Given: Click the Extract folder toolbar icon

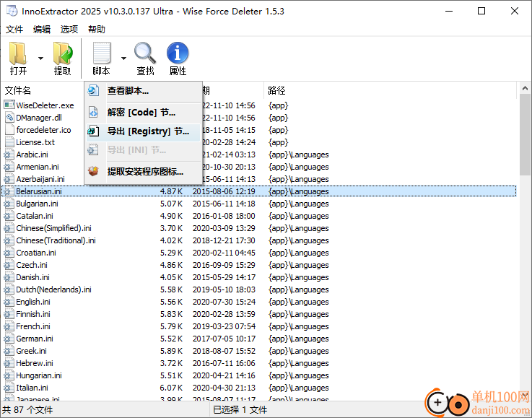Looking at the screenshot, I should click(63, 53).
